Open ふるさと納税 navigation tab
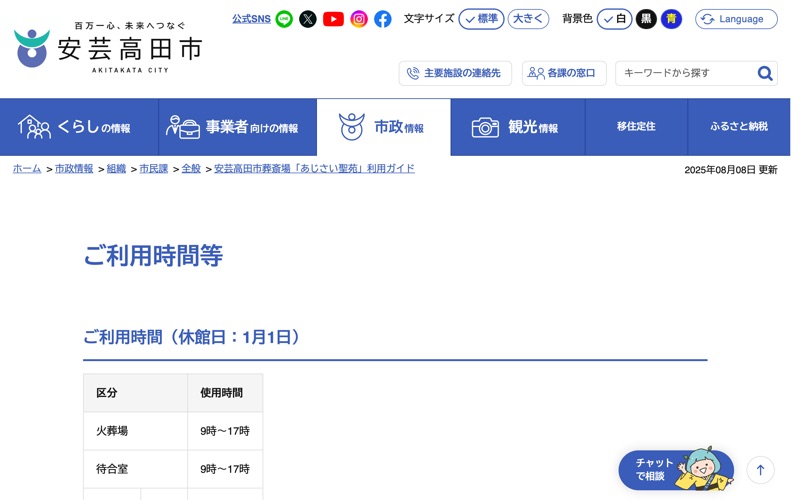This screenshot has width=800, height=500. click(739, 127)
